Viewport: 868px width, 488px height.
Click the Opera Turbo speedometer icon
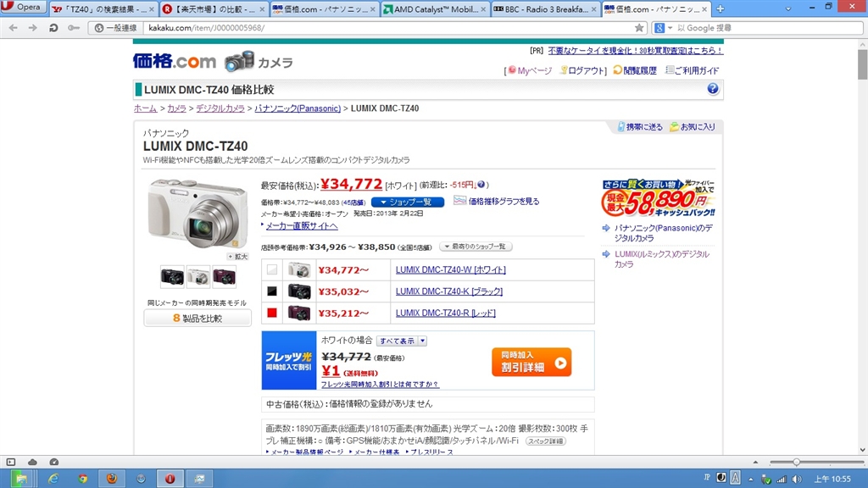pos(53,462)
